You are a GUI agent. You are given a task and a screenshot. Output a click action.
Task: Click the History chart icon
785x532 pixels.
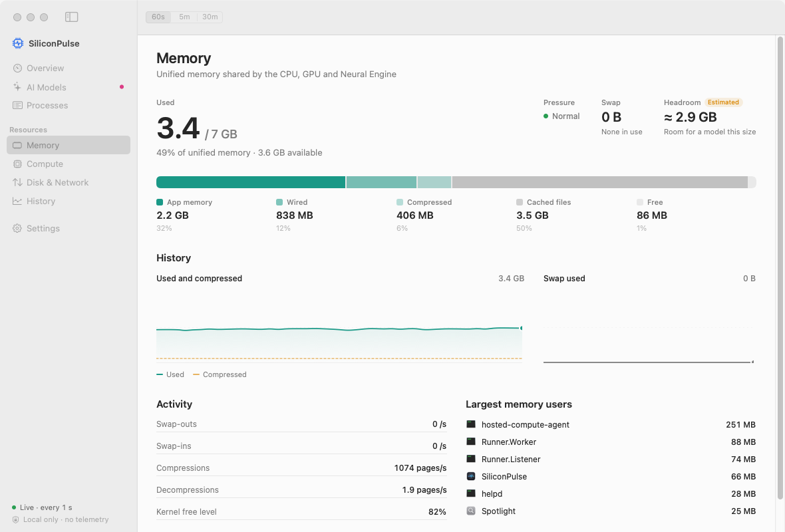pos(17,201)
